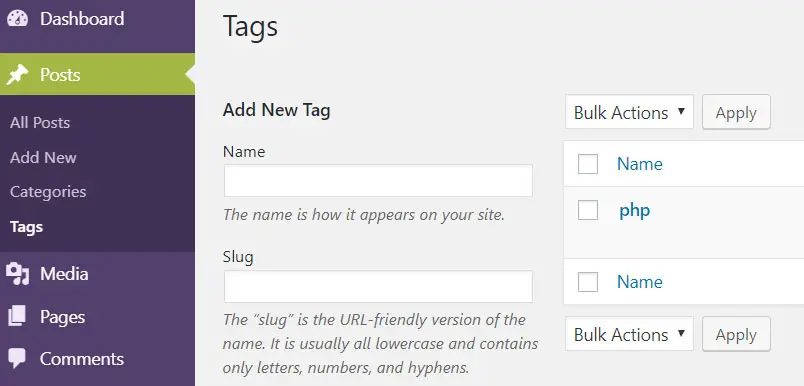Image resolution: width=804 pixels, height=386 pixels.
Task: Click the bottom Apply button
Action: [736, 334]
